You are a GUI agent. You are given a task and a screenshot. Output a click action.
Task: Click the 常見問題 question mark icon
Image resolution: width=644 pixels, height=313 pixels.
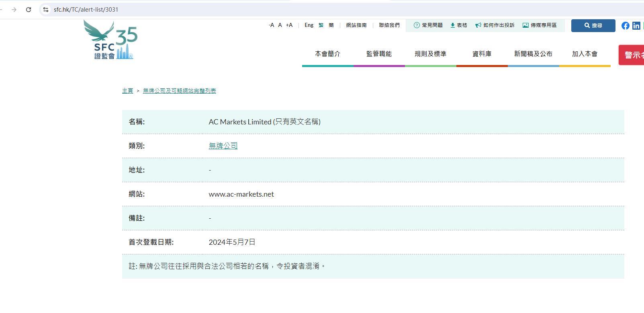(417, 25)
